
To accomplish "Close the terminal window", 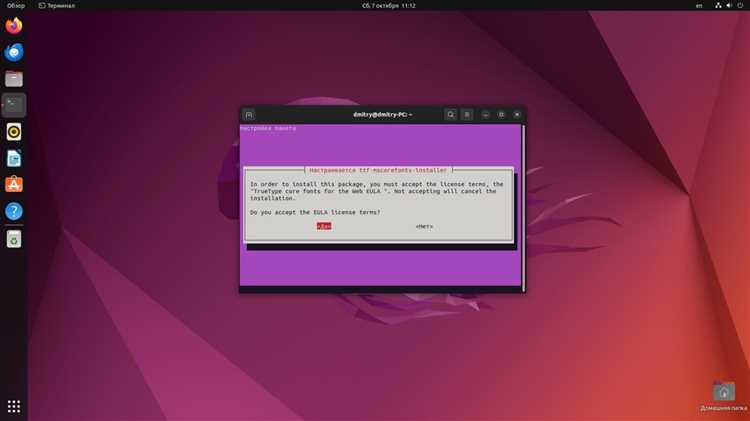I will pos(517,115).
